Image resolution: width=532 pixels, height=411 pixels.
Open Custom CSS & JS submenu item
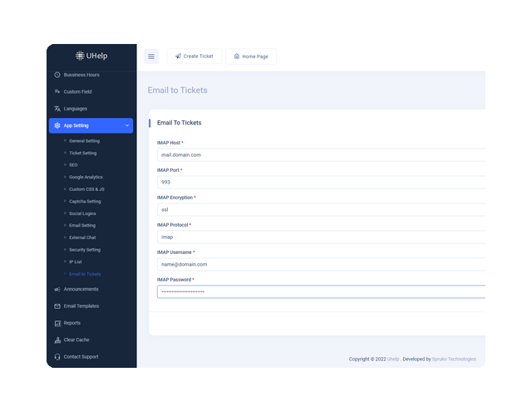pos(86,189)
